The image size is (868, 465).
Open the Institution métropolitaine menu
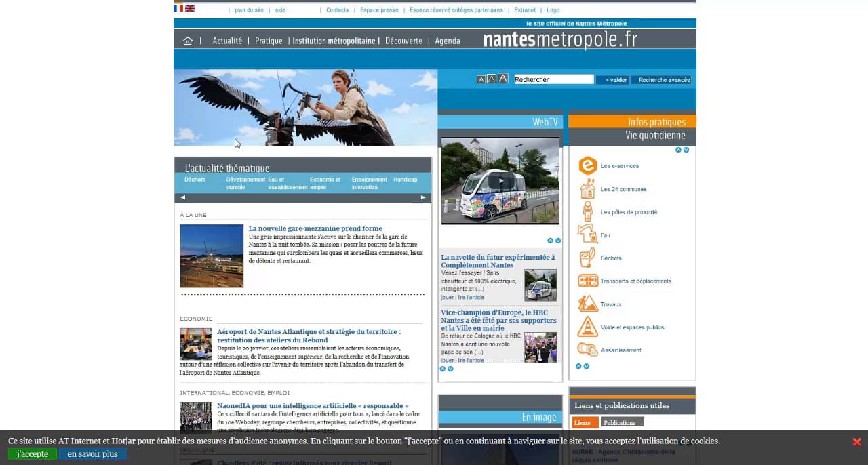[x=334, y=41]
